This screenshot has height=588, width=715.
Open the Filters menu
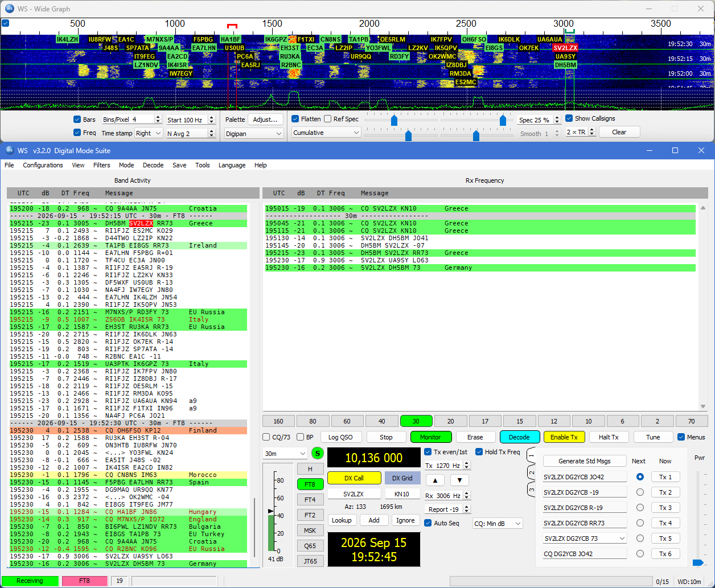(101, 165)
